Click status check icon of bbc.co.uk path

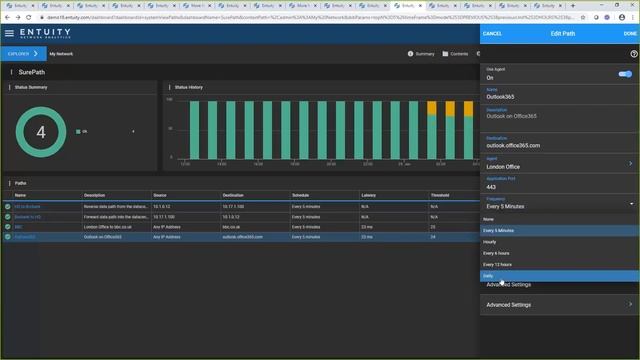pyautogui.click(x=8, y=227)
